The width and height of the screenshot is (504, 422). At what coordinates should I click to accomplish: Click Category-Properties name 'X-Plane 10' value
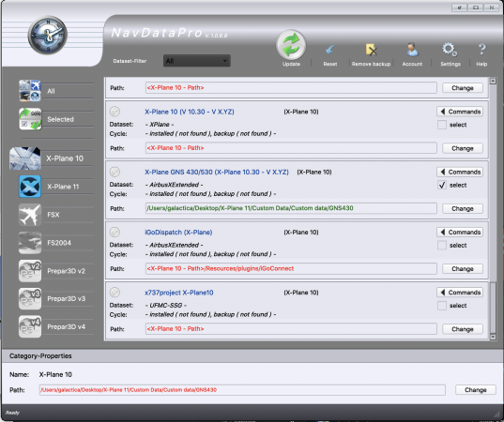pos(55,374)
